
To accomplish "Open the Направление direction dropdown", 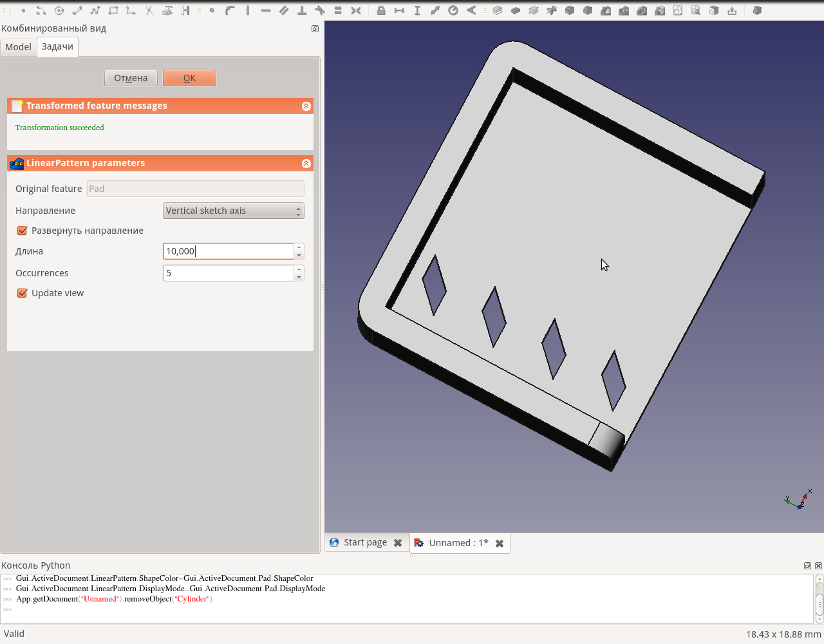I will [233, 211].
